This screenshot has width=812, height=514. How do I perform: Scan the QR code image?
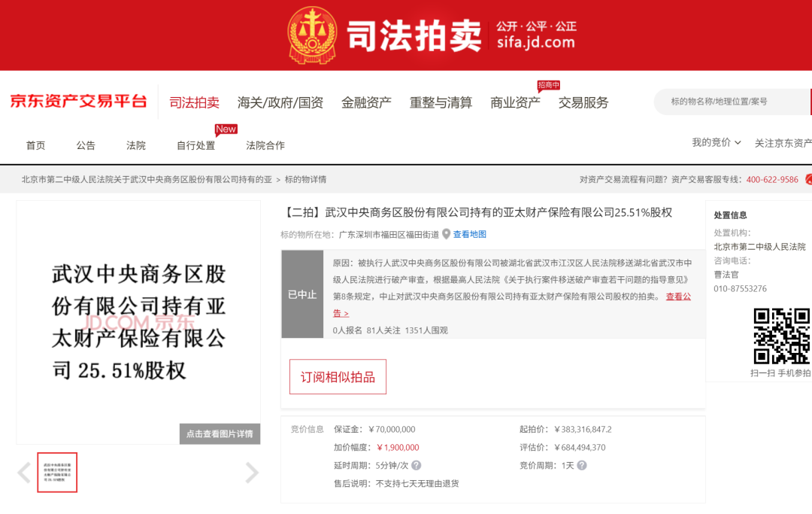click(x=781, y=336)
